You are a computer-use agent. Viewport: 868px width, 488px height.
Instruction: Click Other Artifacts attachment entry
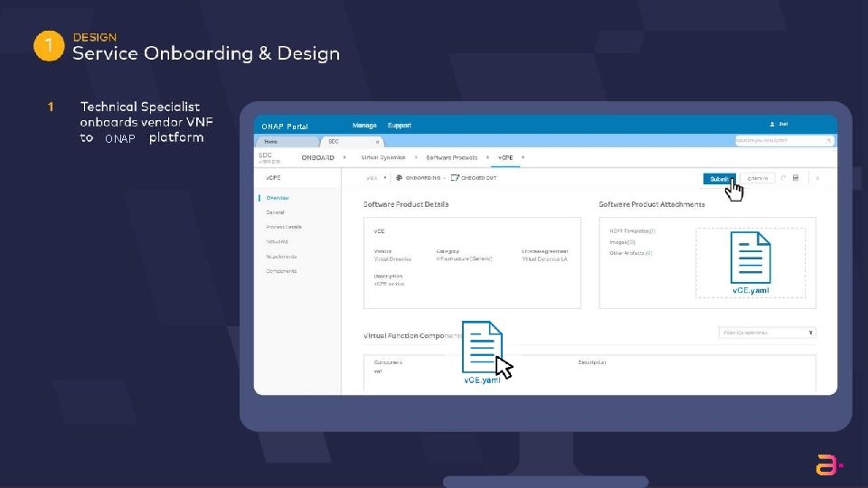tap(631, 253)
